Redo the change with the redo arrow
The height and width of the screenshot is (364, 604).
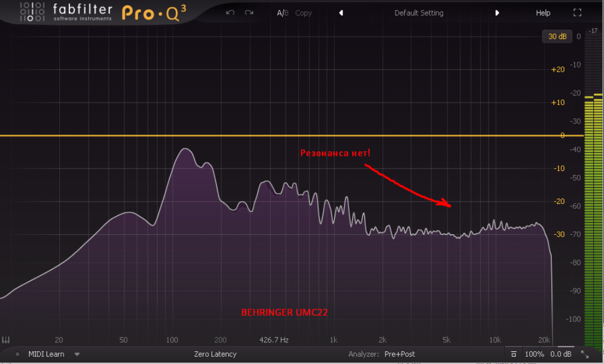[249, 13]
